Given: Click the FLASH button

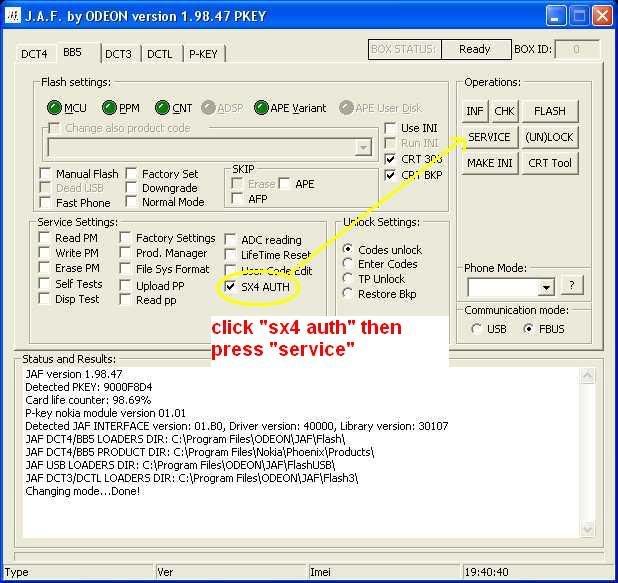Looking at the screenshot, I should pos(550,111).
